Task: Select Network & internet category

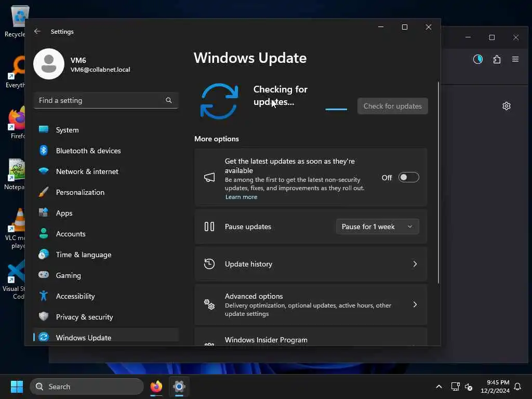Action: tap(106, 171)
